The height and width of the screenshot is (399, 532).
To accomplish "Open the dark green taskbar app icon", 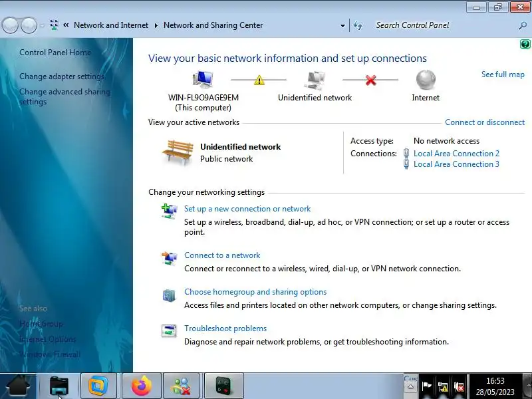I will 224,386.
